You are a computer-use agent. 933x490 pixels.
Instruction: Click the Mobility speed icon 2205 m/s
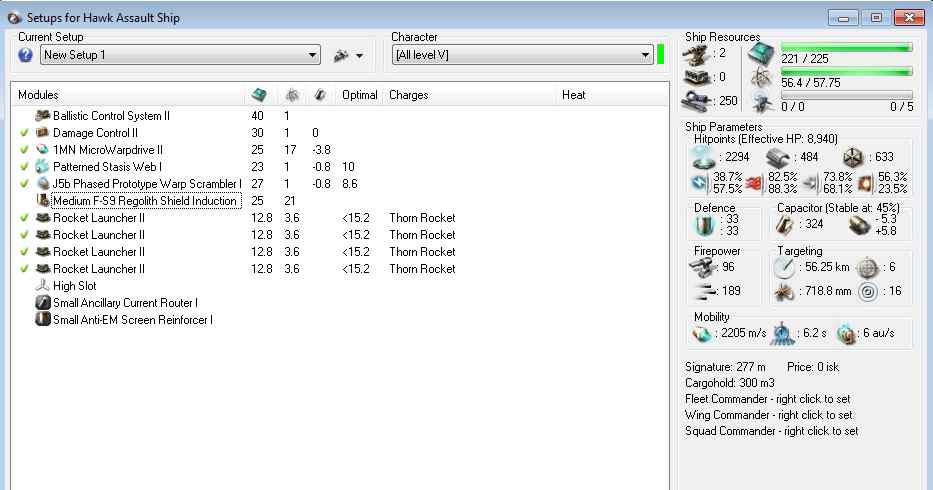[702, 334]
